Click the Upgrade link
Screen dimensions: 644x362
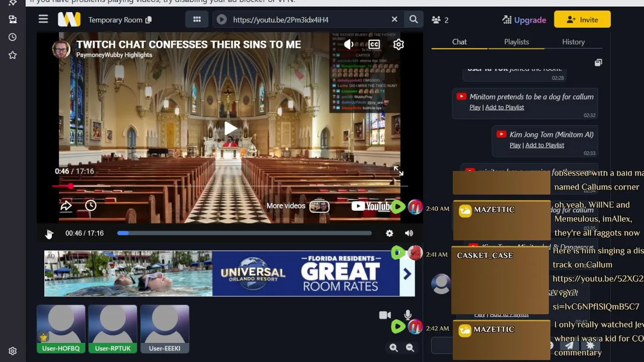[x=524, y=20]
